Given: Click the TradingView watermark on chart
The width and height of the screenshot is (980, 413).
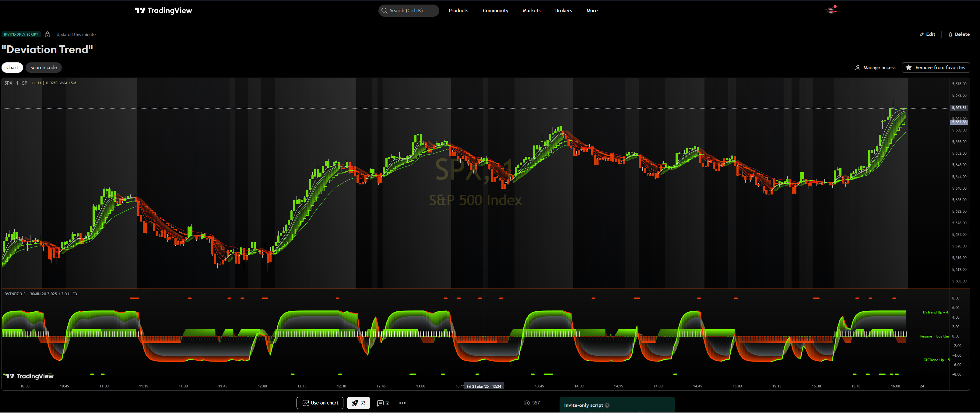Looking at the screenshot, I should tap(29, 376).
